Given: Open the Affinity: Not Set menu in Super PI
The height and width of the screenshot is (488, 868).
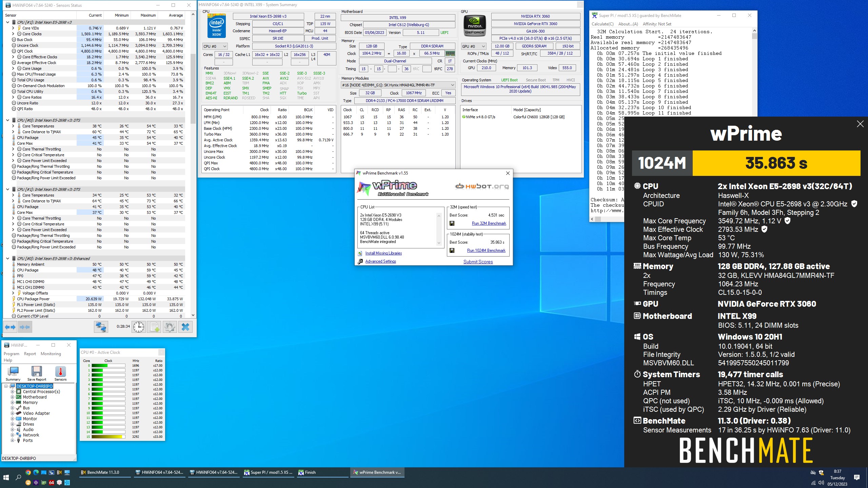Looking at the screenshot, I should [x=657, y=24].
